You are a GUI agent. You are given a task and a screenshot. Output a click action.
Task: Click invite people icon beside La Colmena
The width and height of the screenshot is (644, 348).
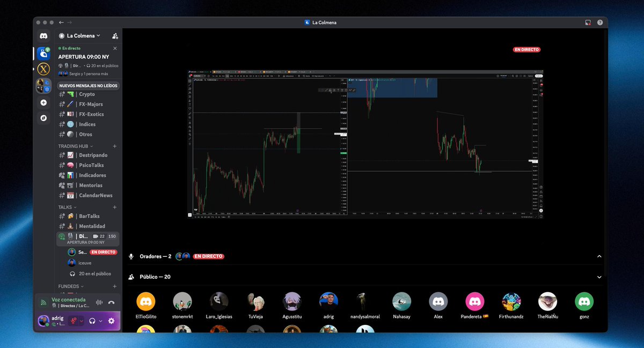tap(115, 36)
